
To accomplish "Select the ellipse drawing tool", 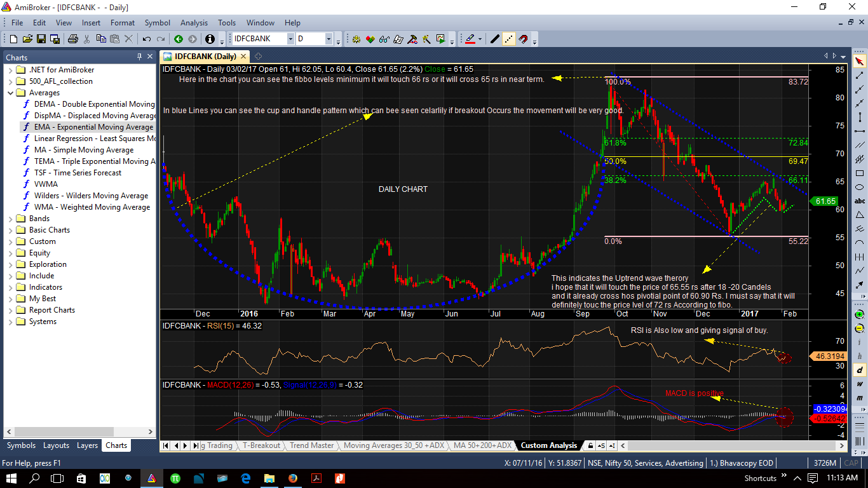I will click(860, 187).
